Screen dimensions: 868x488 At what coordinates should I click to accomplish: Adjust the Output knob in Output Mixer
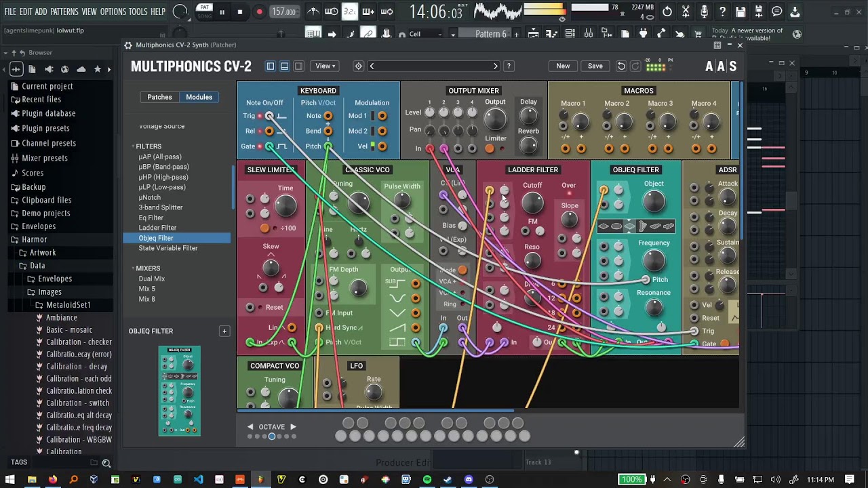[495, 119]
